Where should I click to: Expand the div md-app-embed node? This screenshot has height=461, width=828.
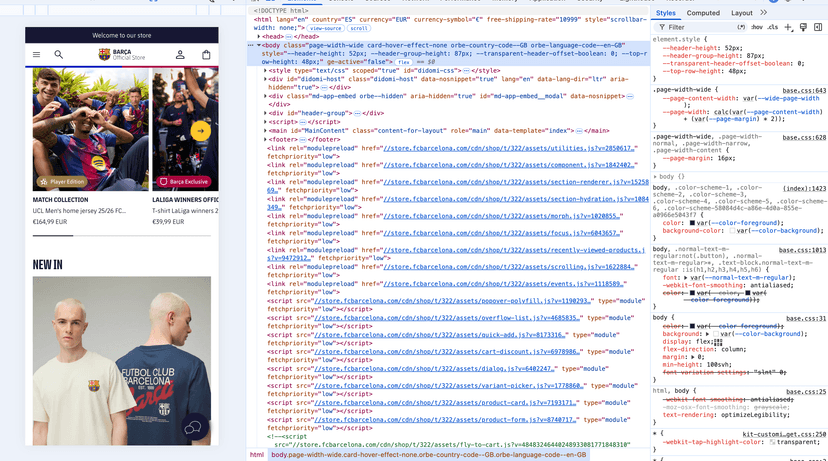[x=265, y=96]
